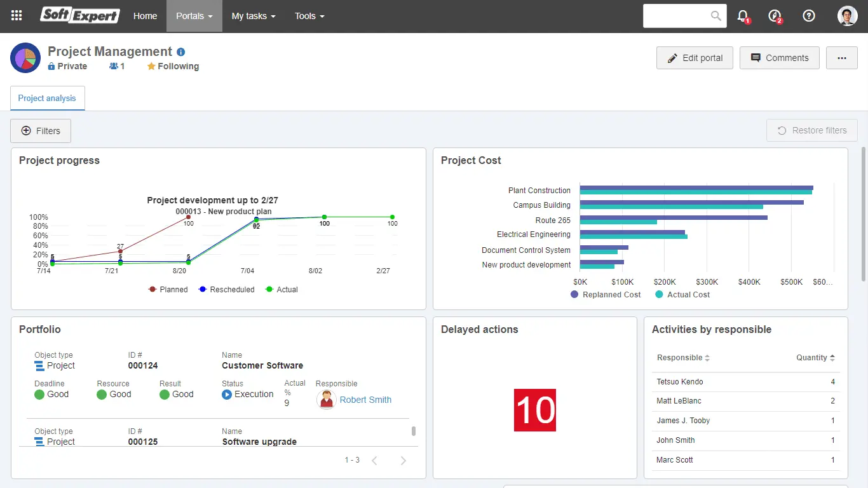Click the Edit portal button
The image size is (868, 488).
pyautogui.click(x=695, y=58)
